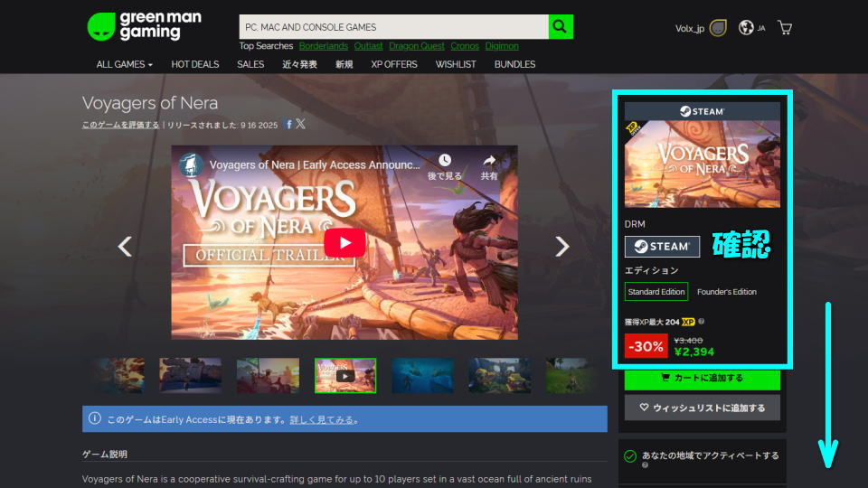Click the green checkmark activation icon
The height and width of the screenshot is (488, 868).
[x=630, y=455]
